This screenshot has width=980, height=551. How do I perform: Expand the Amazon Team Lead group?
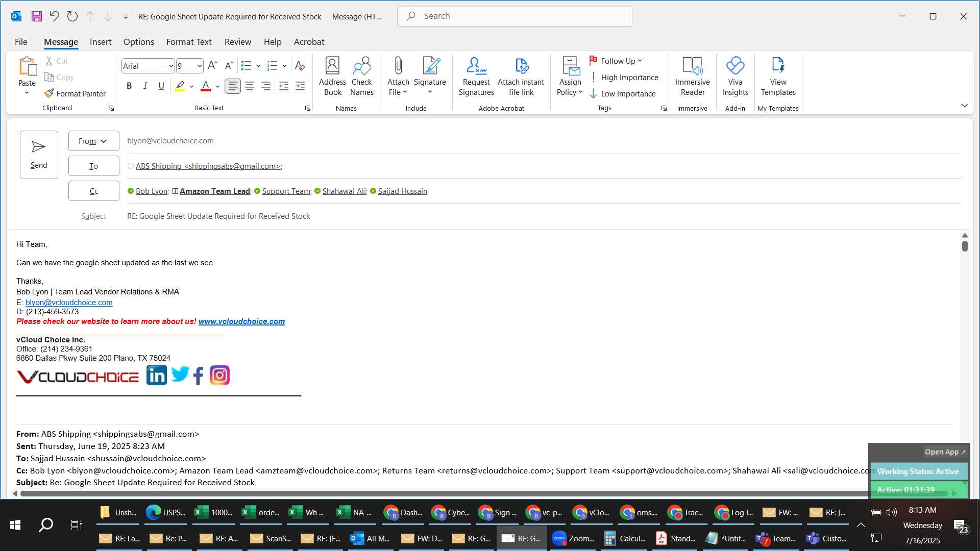tap(175, 191)
